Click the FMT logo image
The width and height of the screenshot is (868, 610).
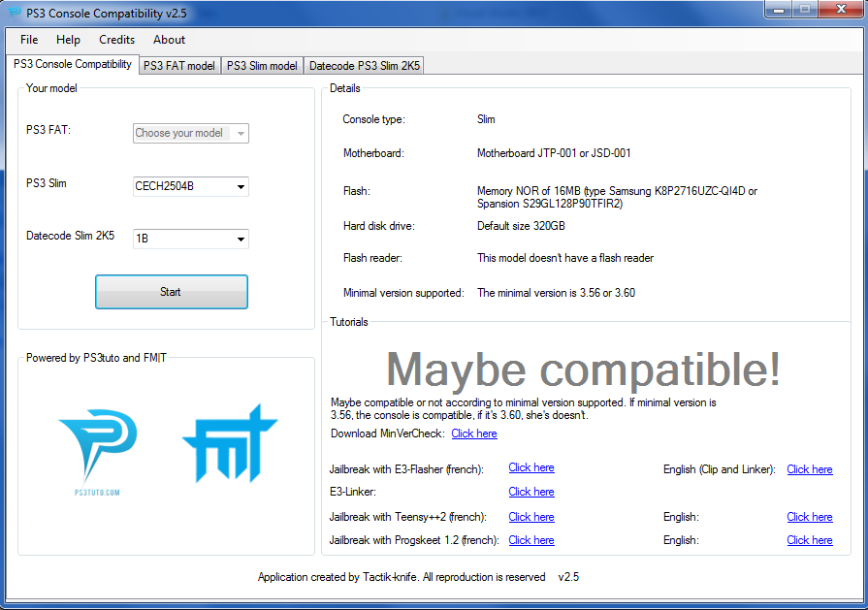pyautogui.click(x=230, y=443)
